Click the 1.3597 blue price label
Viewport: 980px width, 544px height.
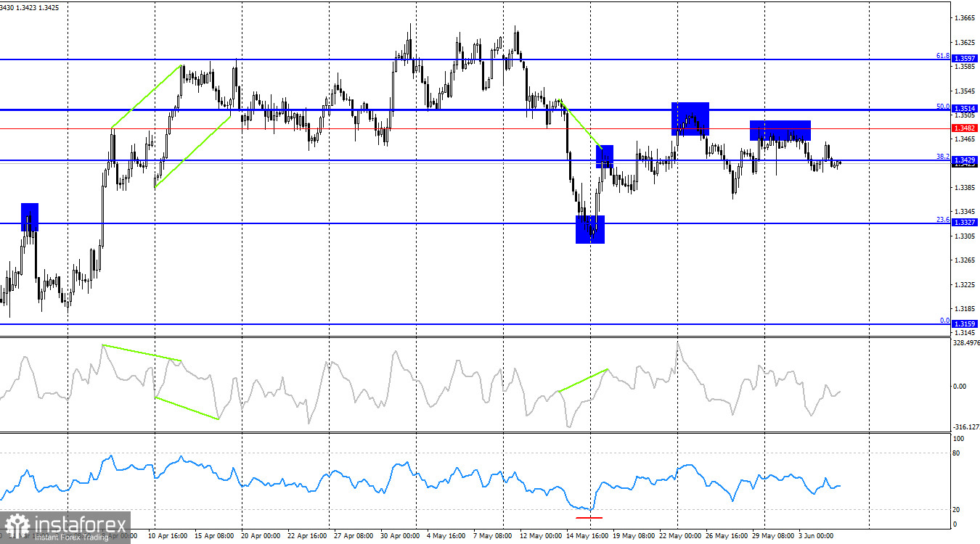[963, 58]
